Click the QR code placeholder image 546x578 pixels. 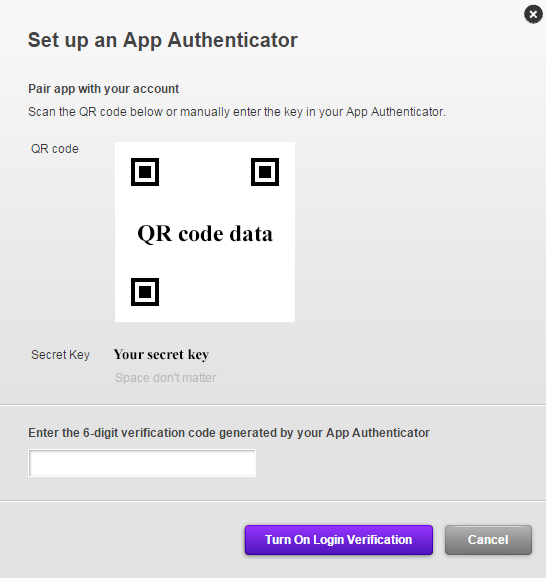coord(205,232)
